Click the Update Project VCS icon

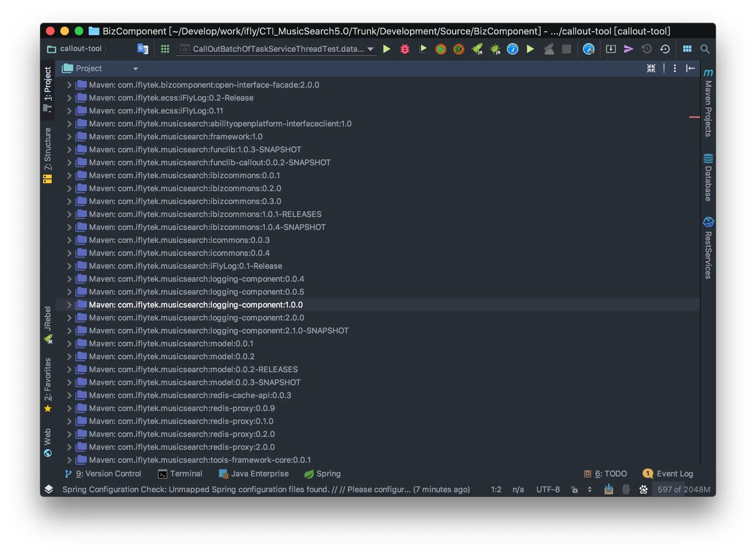(611, 49)
